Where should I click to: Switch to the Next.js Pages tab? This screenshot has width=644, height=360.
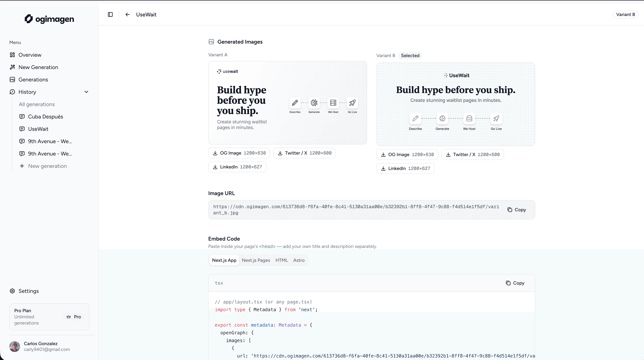click(256, 260)
